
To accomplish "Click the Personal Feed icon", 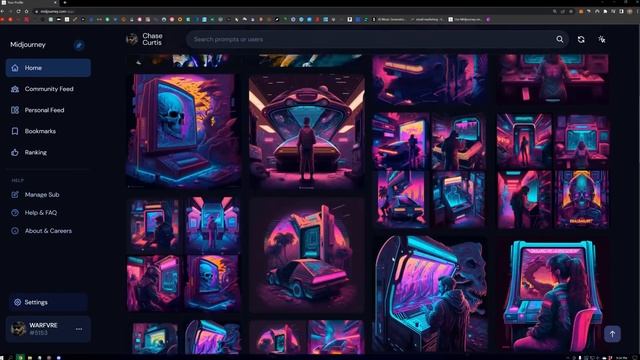I will pyautogui.click(x=15, y=110).
